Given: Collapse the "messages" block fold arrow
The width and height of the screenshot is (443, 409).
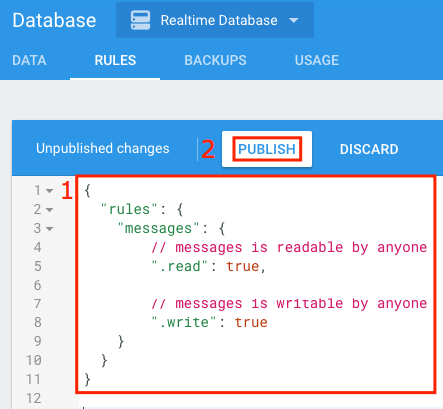Looking at the screenshot, I should coord(49,229).
